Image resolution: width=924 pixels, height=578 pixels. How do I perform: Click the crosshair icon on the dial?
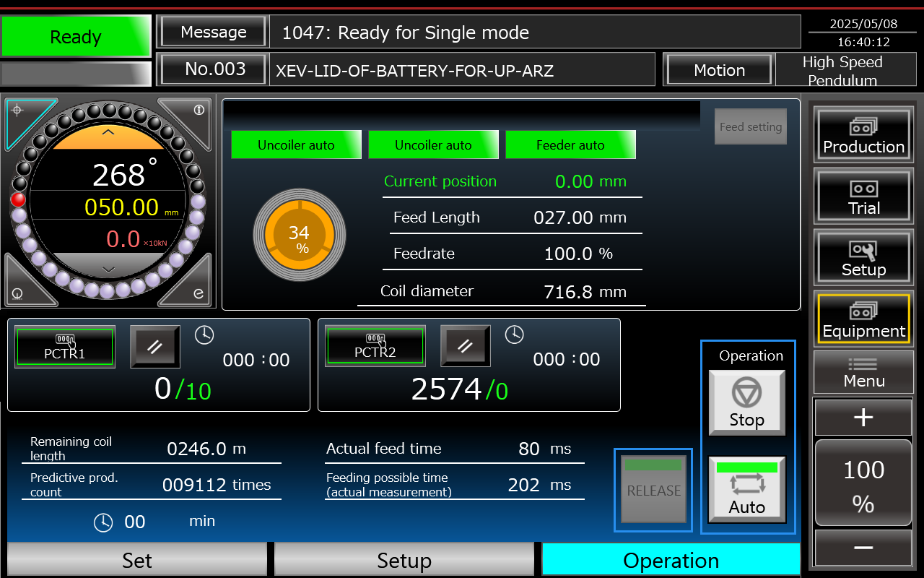click(x=18, y=111)
